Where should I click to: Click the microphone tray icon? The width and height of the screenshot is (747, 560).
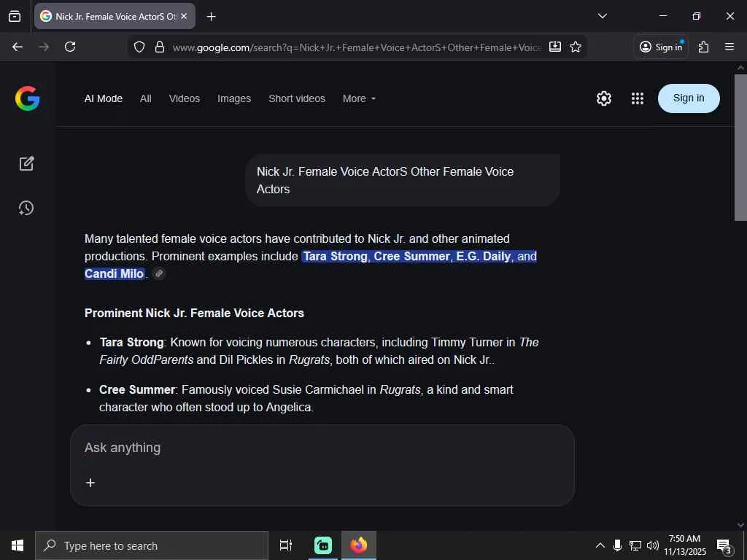tap(617, 545)
